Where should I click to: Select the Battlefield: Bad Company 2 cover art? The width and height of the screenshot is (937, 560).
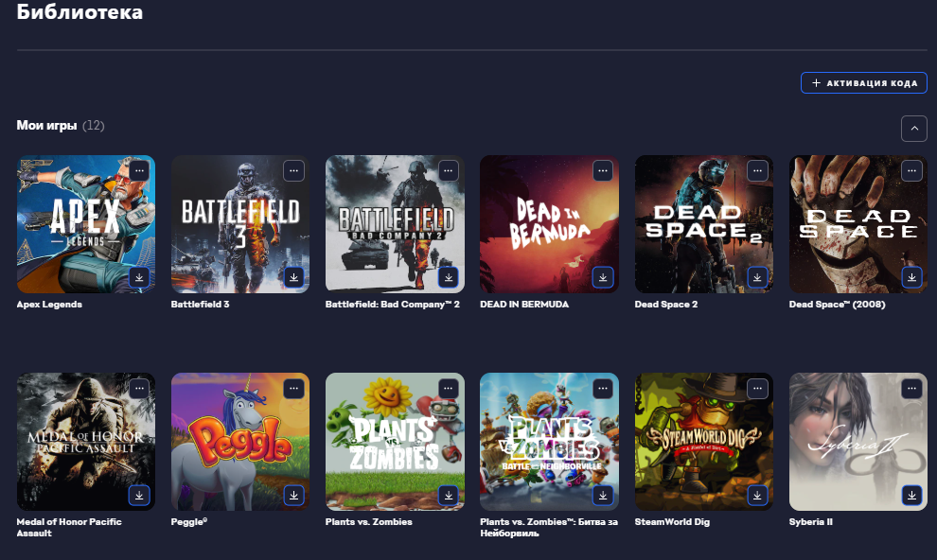pos(395,224)
